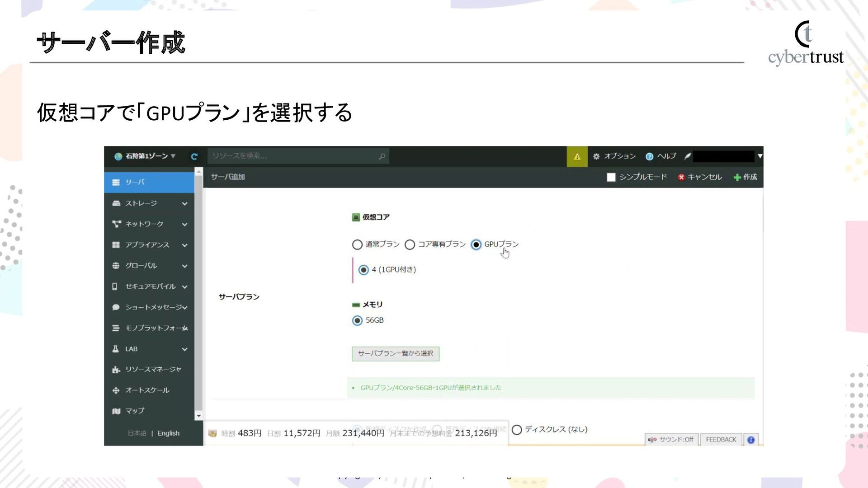
Task: Click the グローバル globe icon
Action: [x=116, y=266]
